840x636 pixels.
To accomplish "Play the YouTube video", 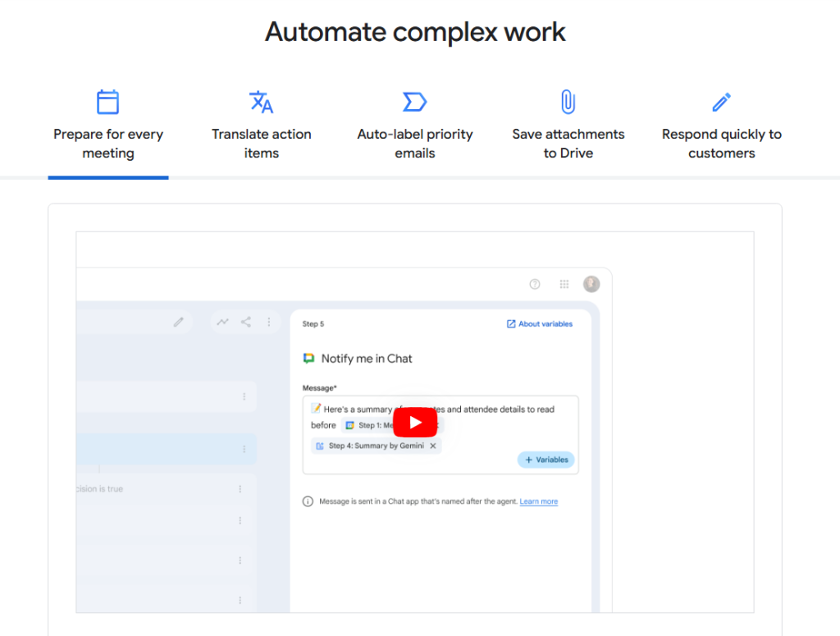I will (x=415, y=423).
